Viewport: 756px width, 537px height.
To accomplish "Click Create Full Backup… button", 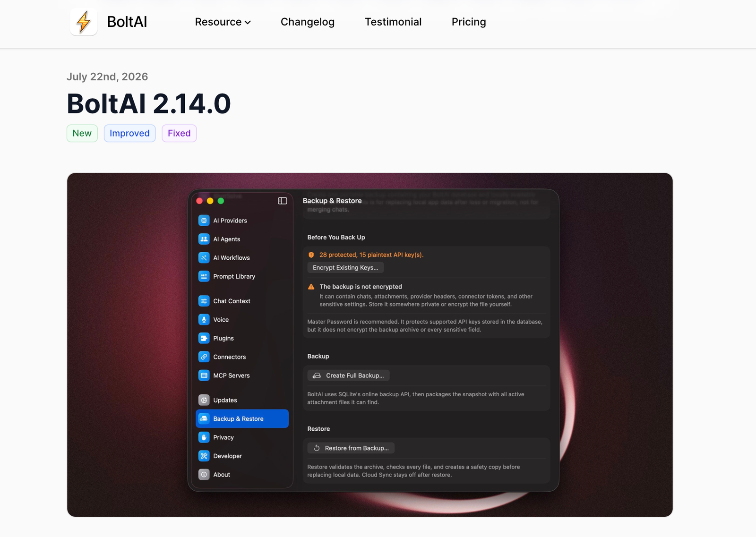I will pyautogui.click(x=349, y=375).
